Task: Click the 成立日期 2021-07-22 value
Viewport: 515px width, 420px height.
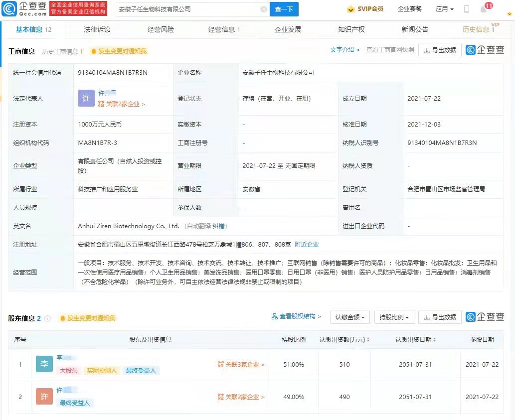Action: (x=424, y=99)
